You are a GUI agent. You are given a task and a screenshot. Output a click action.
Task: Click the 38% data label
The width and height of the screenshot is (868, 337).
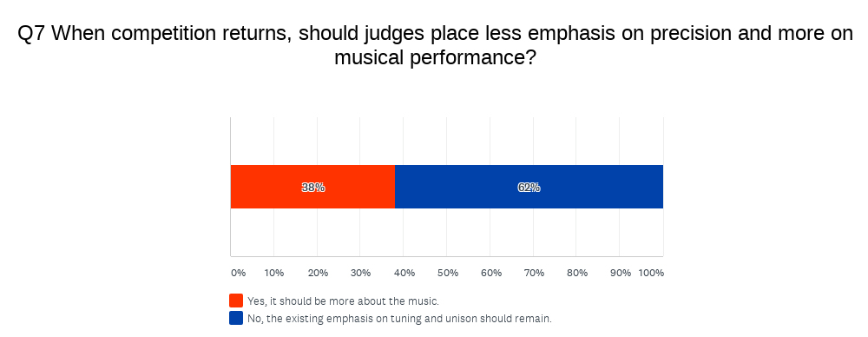coord(312,188)
